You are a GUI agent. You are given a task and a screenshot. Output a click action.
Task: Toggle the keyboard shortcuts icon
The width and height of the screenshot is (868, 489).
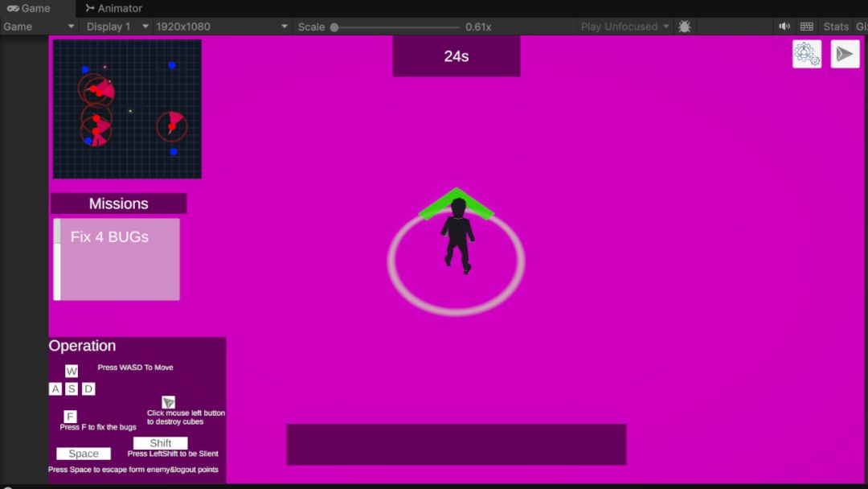click(807, 27)
